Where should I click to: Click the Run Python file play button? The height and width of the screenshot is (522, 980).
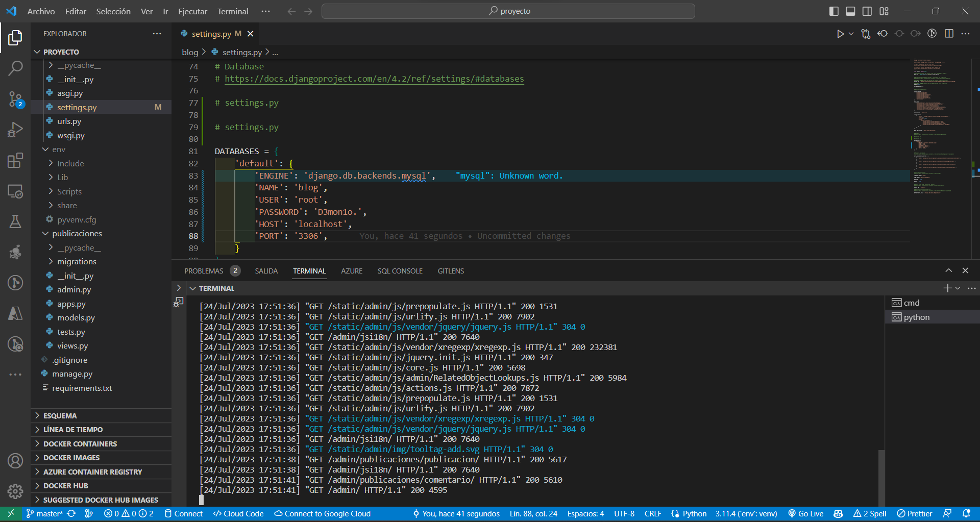click(x=840, y=34)
